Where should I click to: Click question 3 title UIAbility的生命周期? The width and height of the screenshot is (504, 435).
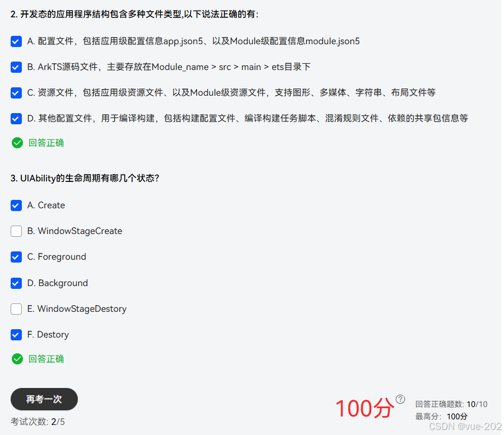coord(85,178)
